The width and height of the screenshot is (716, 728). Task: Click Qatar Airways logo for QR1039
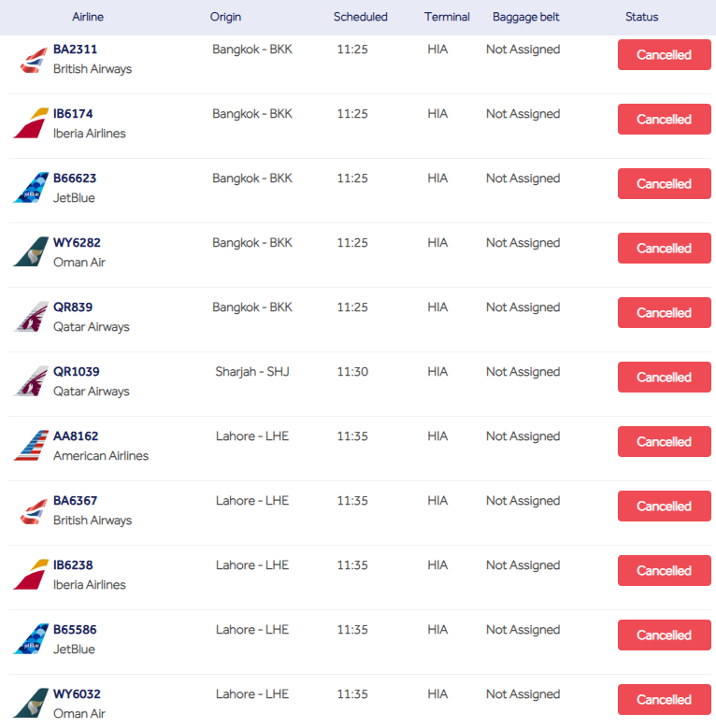pos(31,381)
